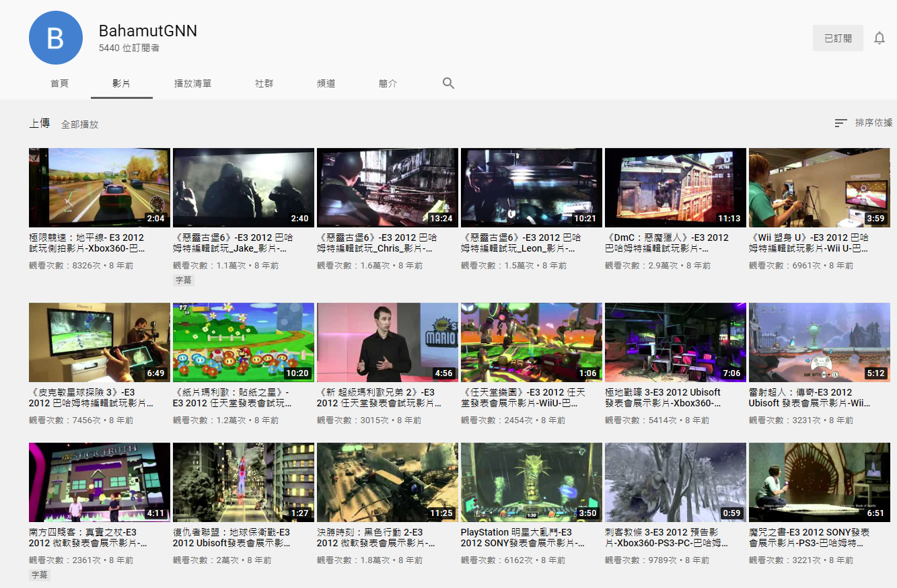Screen dimensions: 897x588
Task: Open the 3:50 PlayStation 明星大亂鬥 thumbnail
Action: coord(532,482)
